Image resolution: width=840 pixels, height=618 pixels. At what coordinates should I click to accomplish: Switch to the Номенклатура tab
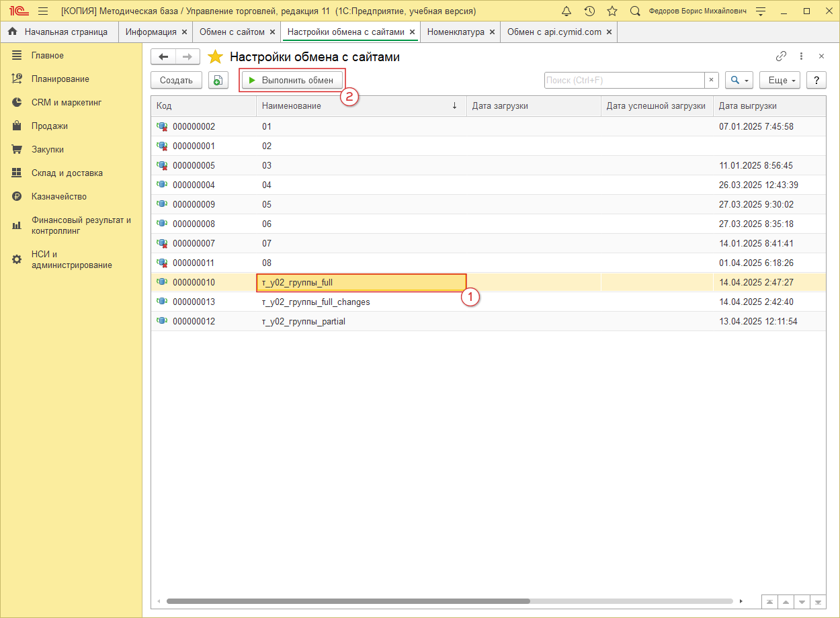456,32
